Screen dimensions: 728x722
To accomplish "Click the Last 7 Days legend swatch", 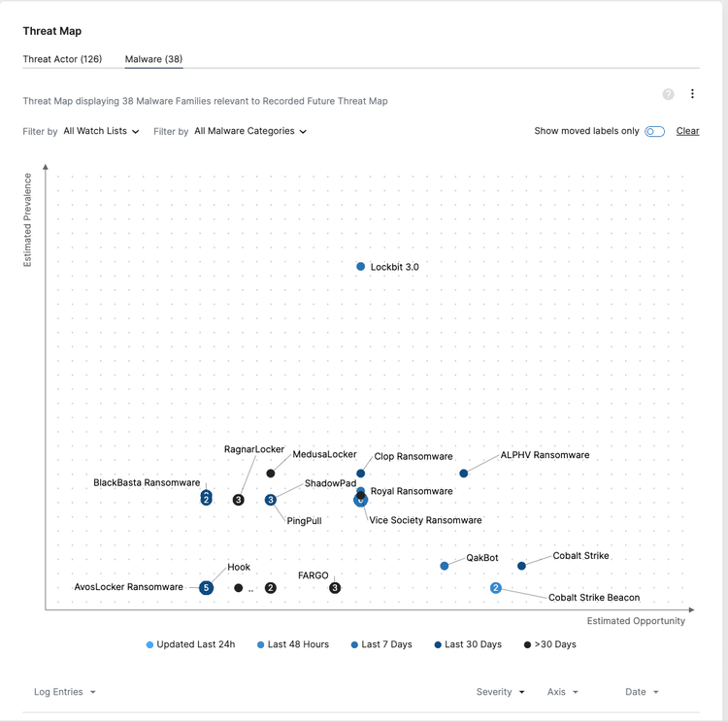I will point(355,644).
